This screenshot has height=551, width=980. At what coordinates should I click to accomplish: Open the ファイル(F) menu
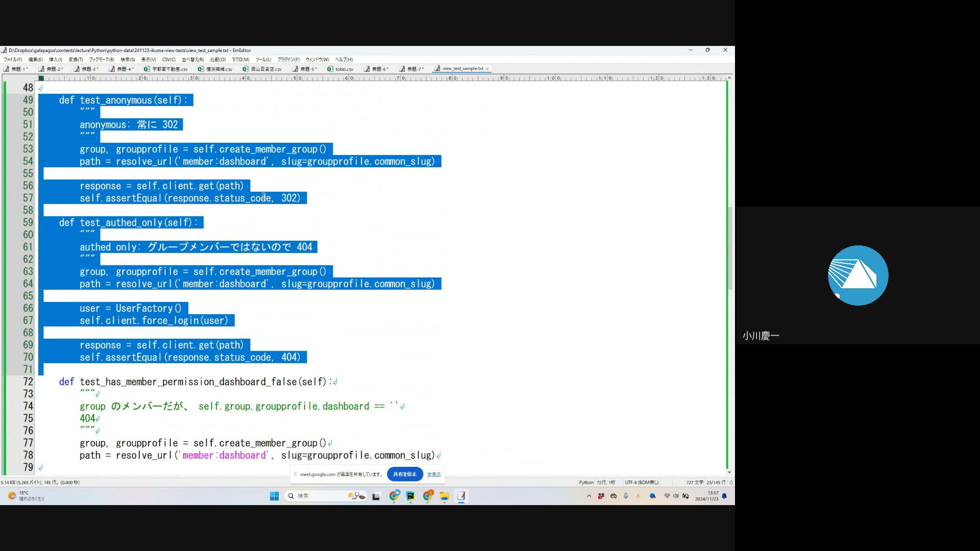pos(13,60)
